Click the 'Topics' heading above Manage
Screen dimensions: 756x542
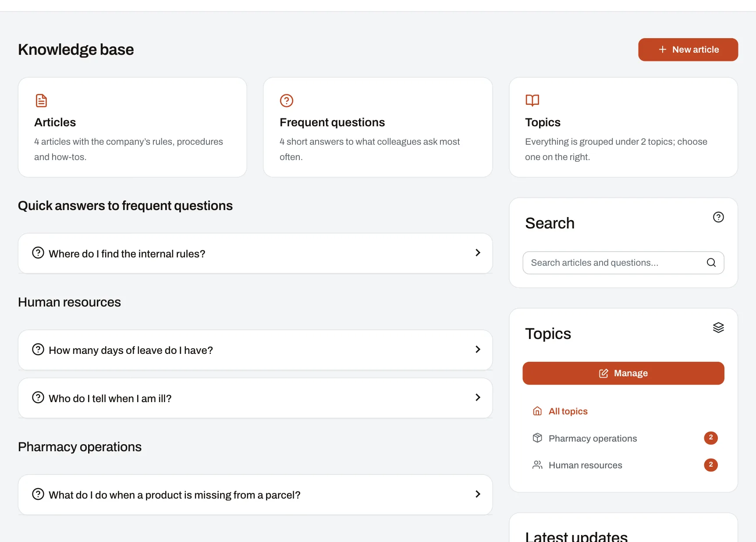tap(548, 334)
